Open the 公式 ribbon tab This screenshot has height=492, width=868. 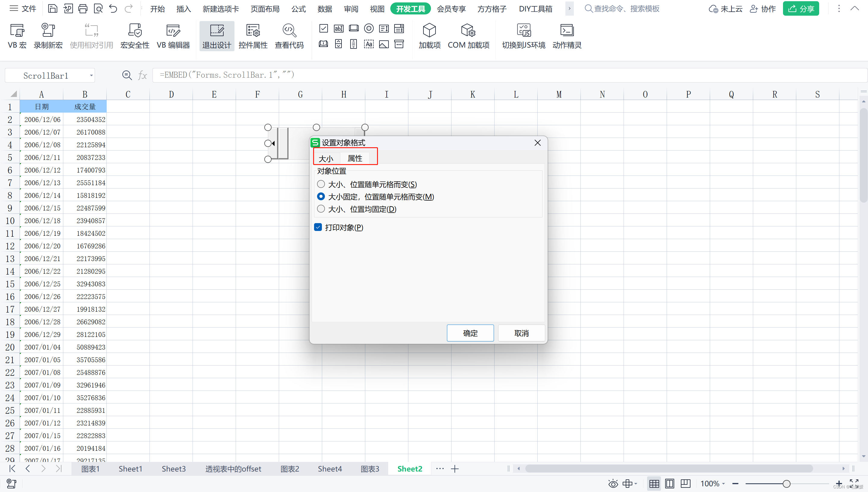299,9
